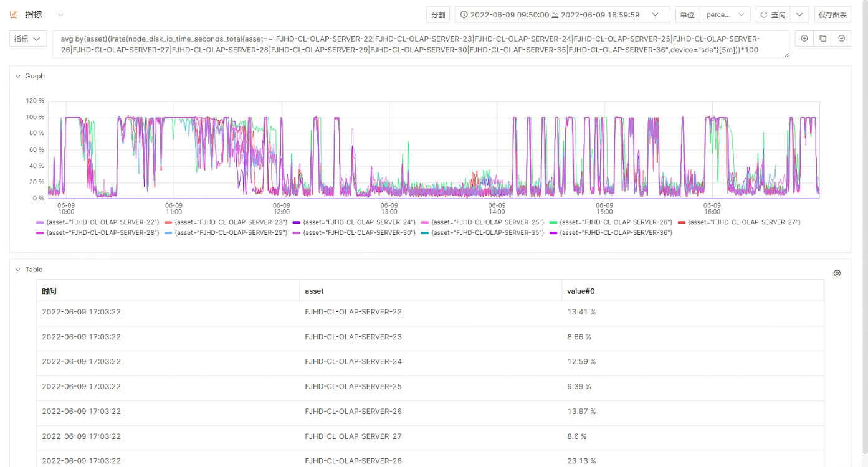Viewport: 868px width, 467px height.
Task: Click the orange 指标 chart icon
Action: 14,14
